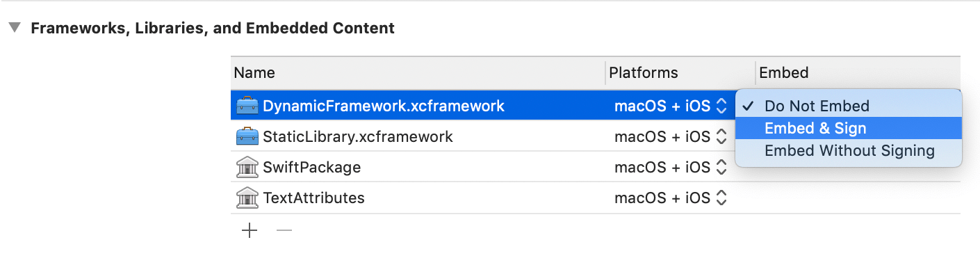Click the DynamicFramework.xcframework toolbox icon
The height and width of the screenshot is (256, 980).
[247, 106]
